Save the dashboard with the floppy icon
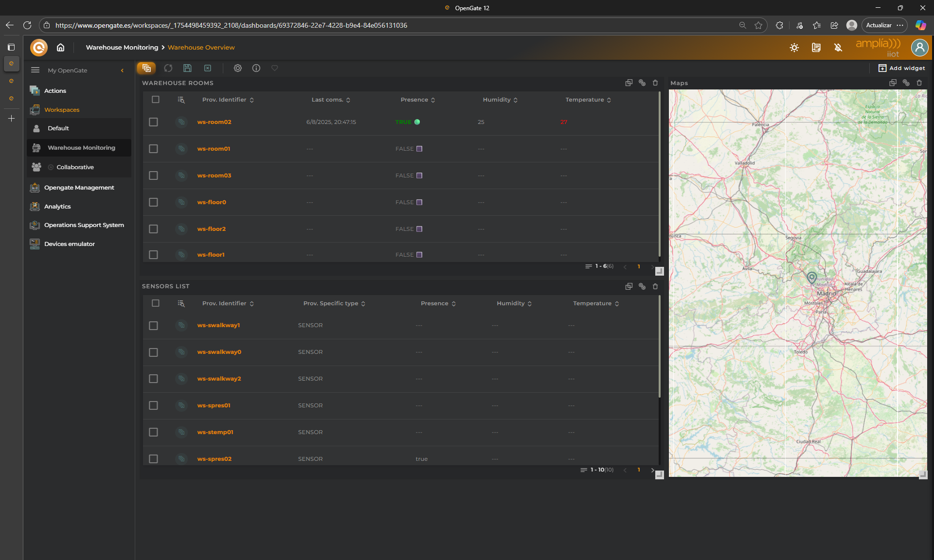The height and width of the screenshot is (560, 934). click(x=187, y=68)
